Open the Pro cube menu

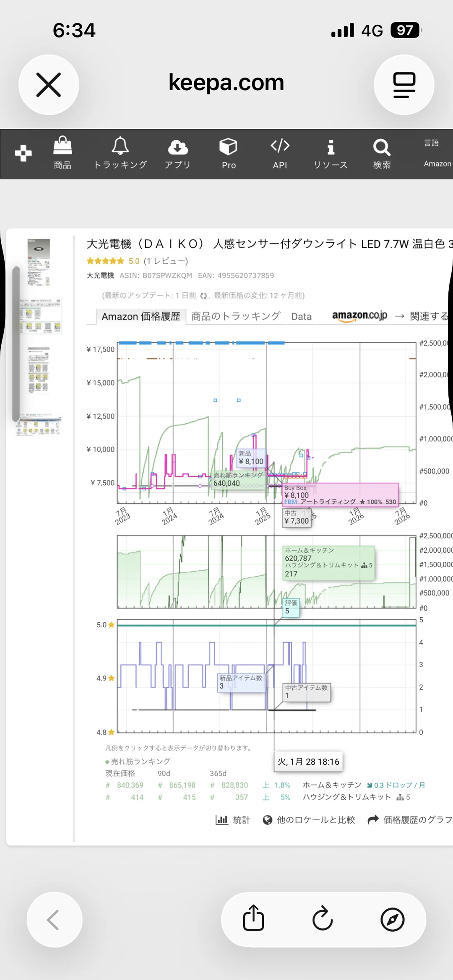click(229, 153)
